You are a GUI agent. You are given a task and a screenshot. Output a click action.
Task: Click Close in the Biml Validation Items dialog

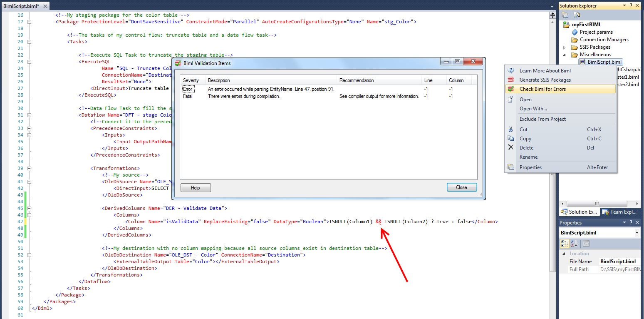click(x=461, y=187)
